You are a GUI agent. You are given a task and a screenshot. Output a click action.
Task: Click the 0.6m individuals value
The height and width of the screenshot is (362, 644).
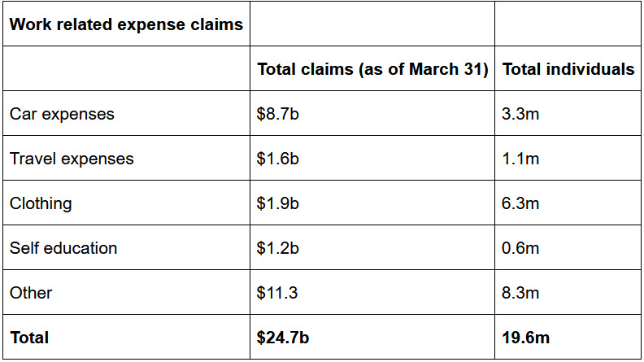coord(521,248)
